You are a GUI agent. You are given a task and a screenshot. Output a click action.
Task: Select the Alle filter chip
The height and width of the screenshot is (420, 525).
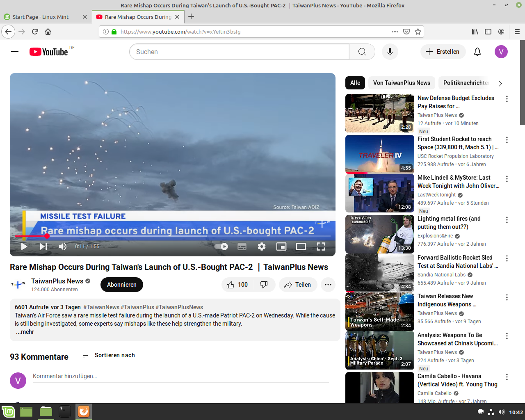tap(355, 83)
